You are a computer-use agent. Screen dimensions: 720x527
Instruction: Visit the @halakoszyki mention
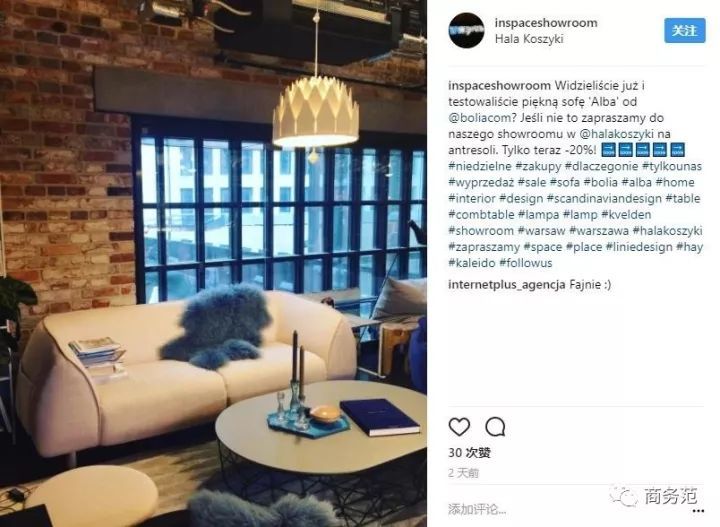[617, 134]
